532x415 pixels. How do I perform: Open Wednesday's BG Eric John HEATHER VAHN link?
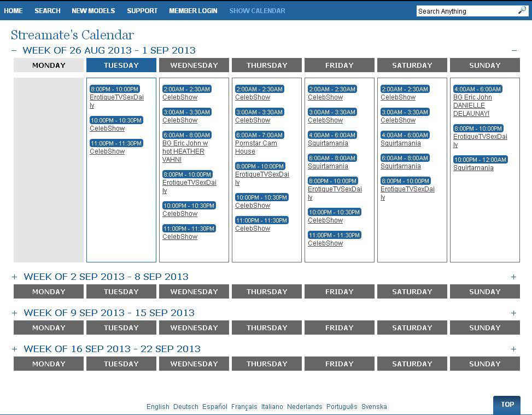(185, 151)
